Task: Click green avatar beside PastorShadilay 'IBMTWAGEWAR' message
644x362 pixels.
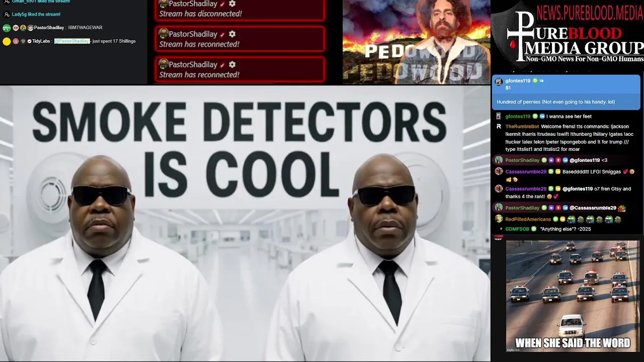Action: point(7,28)
